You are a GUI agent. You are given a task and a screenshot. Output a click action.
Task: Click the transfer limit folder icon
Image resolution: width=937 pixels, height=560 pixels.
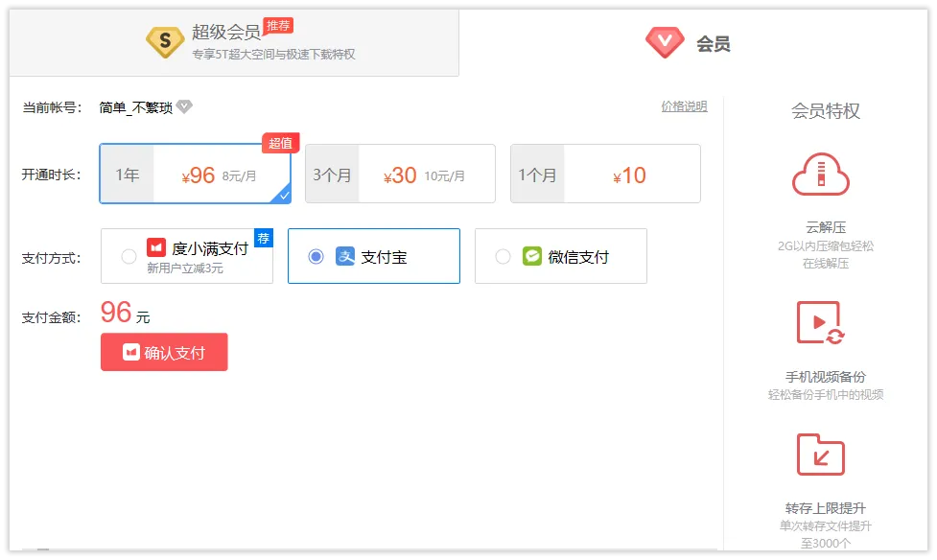820,455
